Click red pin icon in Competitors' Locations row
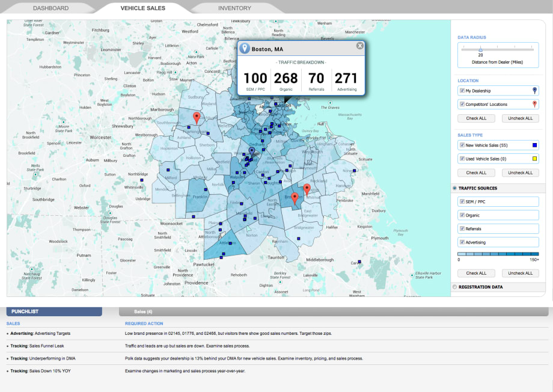553x392 pixels. (x=534, y=104)
